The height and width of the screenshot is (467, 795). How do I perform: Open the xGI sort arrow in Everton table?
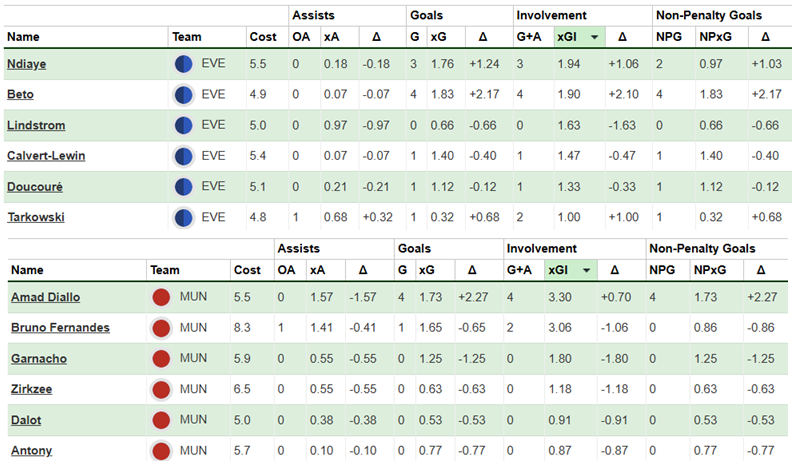(595, 37)
